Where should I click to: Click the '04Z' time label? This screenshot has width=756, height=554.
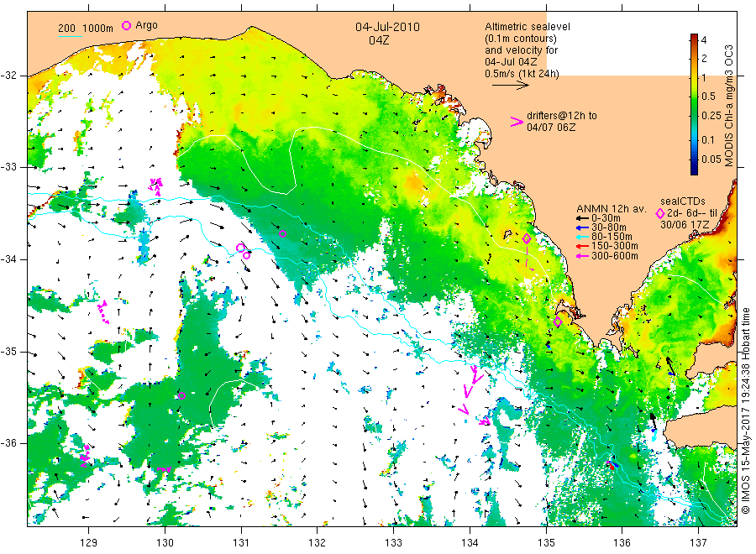[379, 40]
